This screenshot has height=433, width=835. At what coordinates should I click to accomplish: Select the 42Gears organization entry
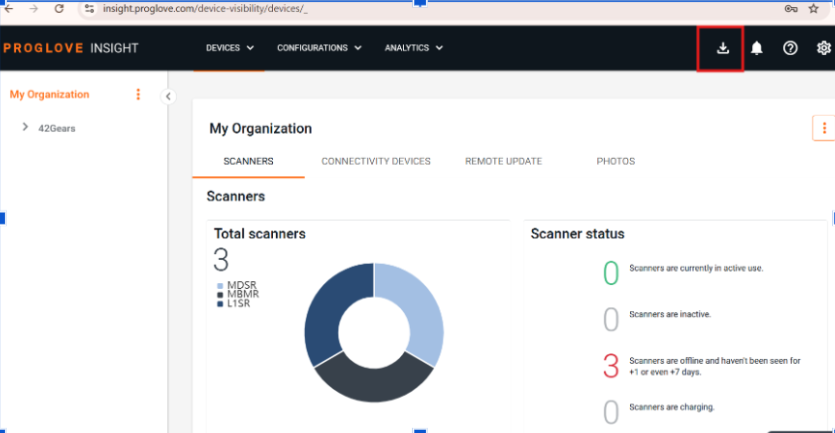(x=56, y=128)
